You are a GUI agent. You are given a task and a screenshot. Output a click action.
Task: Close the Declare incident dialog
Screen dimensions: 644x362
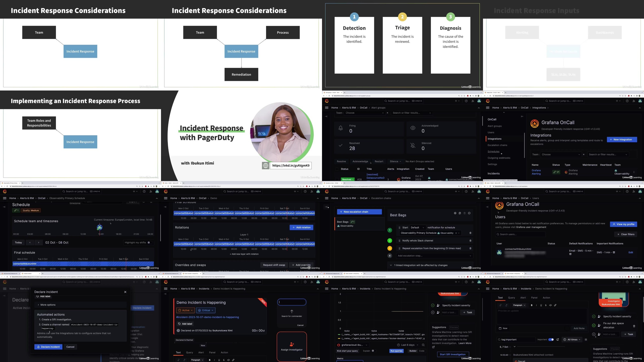tap(125, 292)
